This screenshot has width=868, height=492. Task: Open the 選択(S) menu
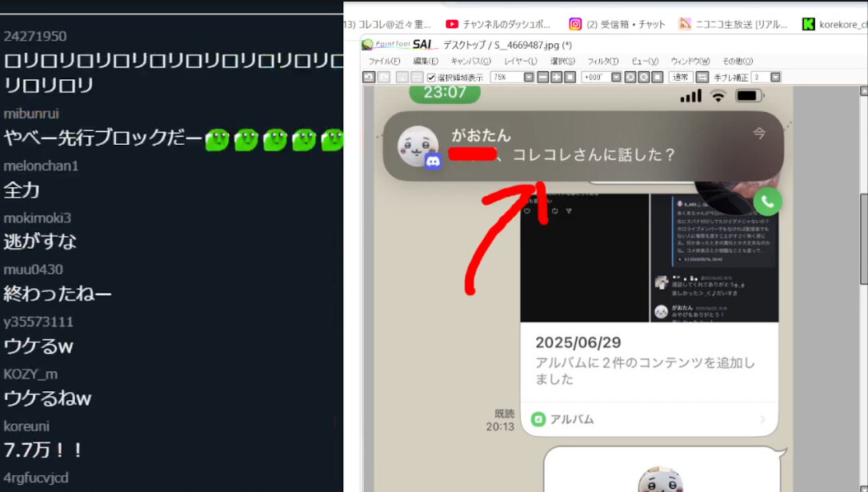[562, 62]
